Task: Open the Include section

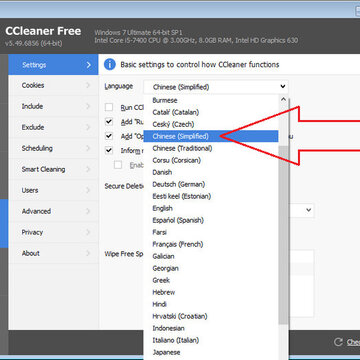Action: [53, 106]
